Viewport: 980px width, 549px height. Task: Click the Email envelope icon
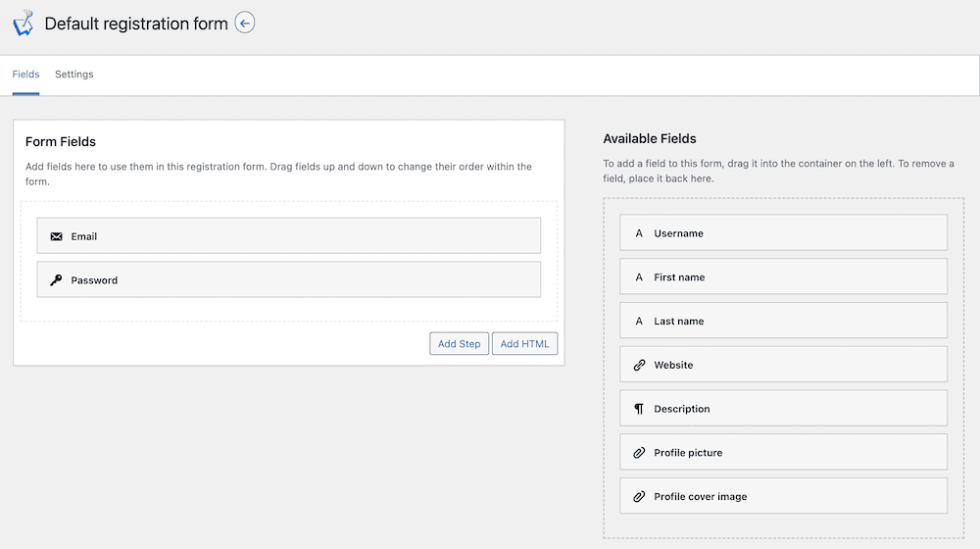tap(56, 236)
